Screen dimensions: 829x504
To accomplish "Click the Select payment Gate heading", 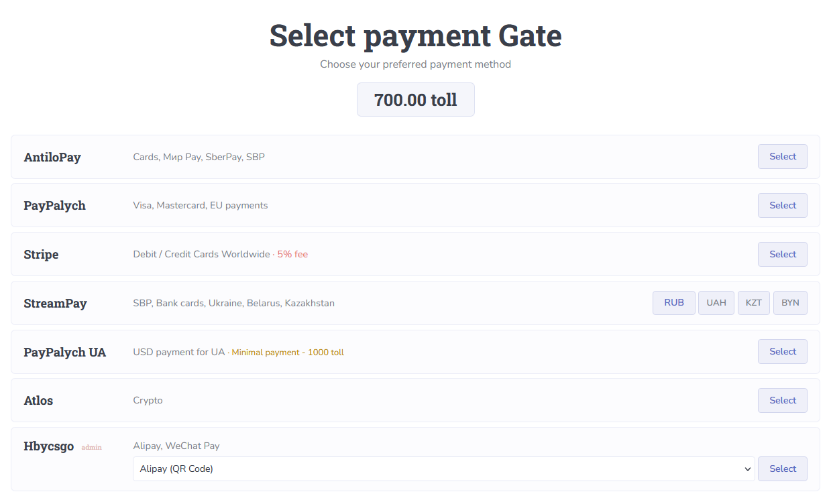I will point(415,36).
